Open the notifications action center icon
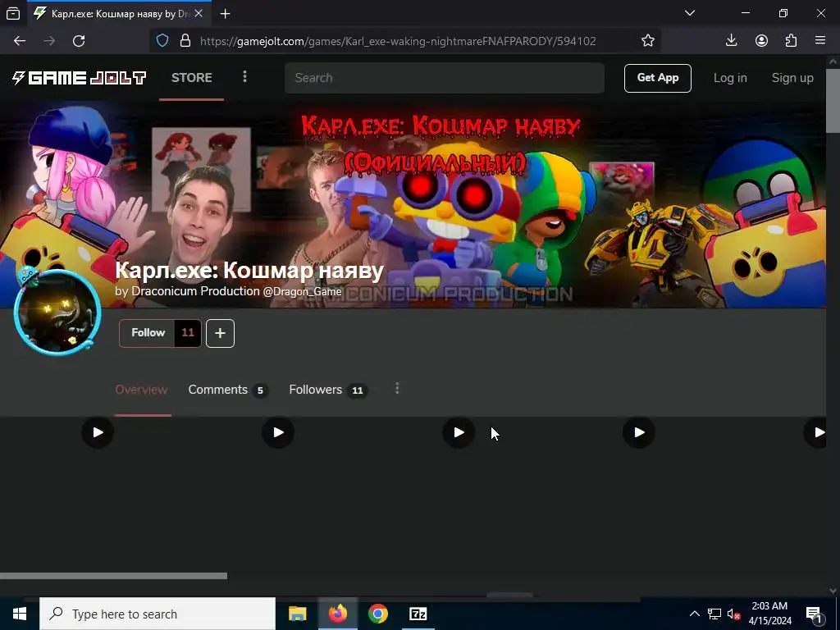The height and width of the screenshot is (630, 840). (x=813, y=614)
